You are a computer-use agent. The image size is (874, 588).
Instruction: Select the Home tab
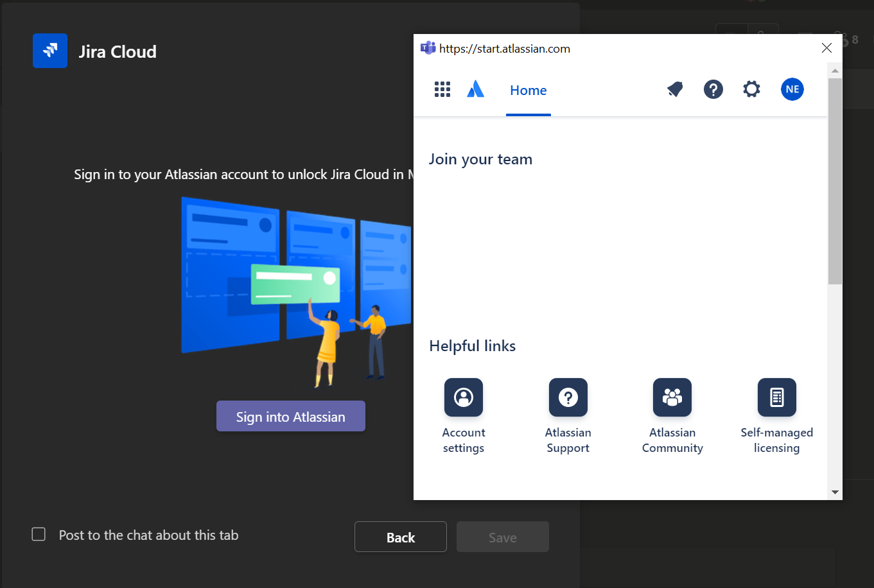(x=529, y=91)
